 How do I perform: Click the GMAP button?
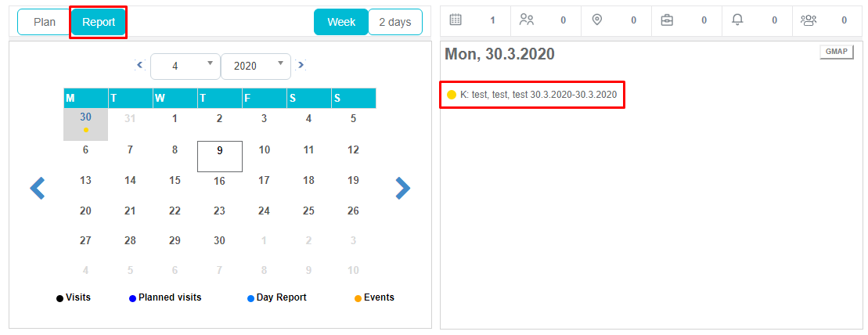(x=836, y=52)
